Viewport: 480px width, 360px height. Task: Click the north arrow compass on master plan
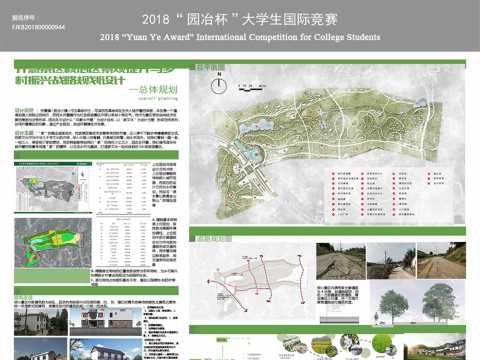219,84
